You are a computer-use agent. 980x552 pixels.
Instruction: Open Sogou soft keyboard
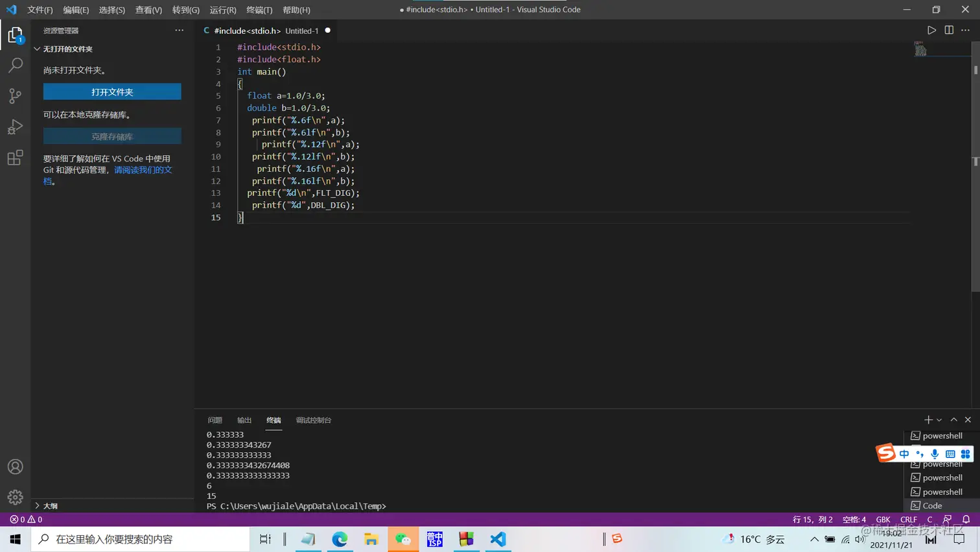coord(950,454)
